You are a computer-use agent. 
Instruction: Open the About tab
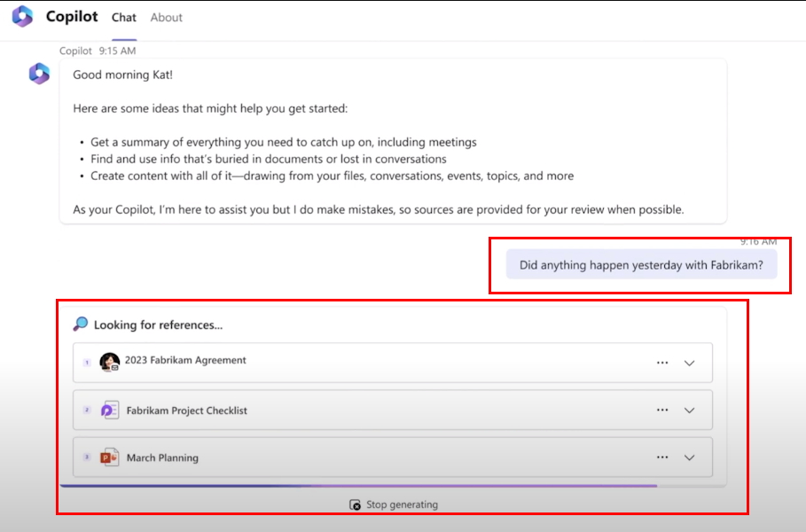point(166,18)
